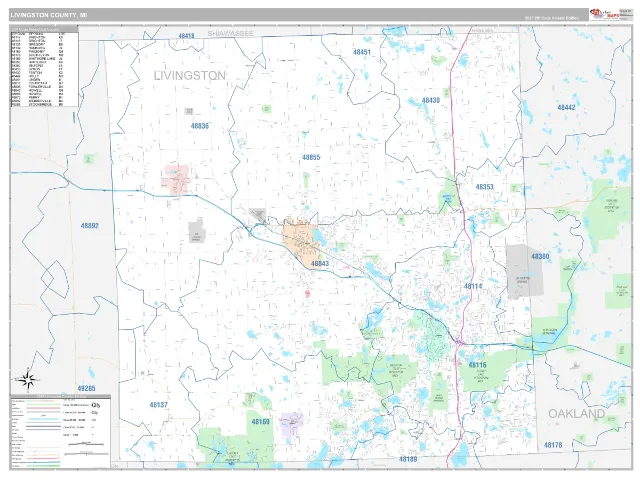This screenshot has height=480, width=640.
Task: Click the LIVINGSTON county name label
Action: tap(189, 76)
